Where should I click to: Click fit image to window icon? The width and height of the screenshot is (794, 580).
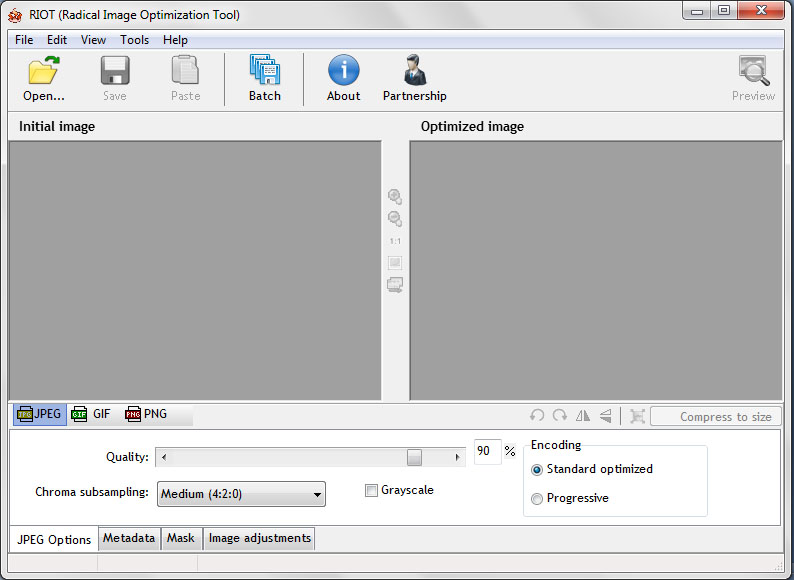(x=395, y=263)
